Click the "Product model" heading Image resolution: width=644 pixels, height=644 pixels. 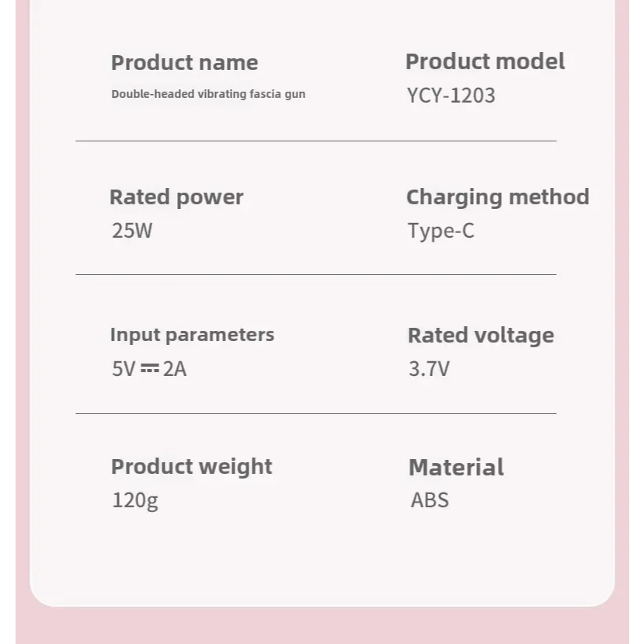tap(485, 61)
